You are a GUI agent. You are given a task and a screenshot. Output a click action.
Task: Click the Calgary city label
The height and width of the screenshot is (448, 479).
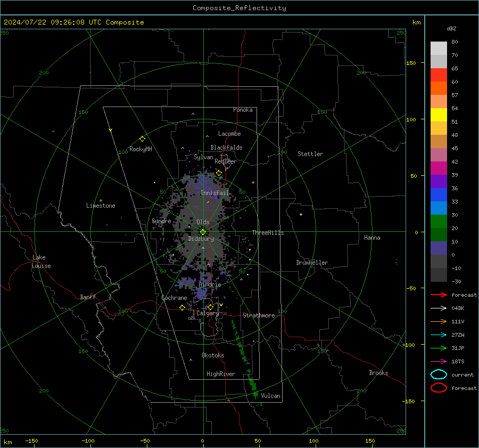point(208,313)
